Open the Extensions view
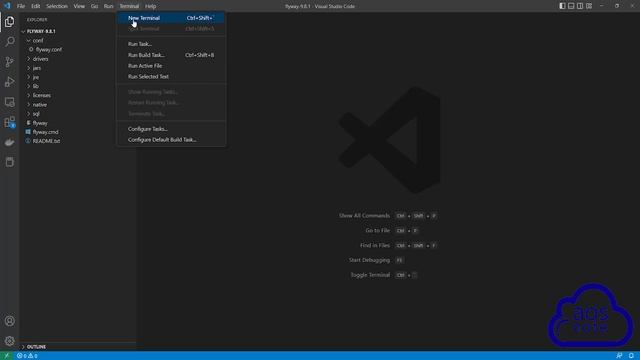The height and width of the screenshot is (360, 640). point(9,122)
